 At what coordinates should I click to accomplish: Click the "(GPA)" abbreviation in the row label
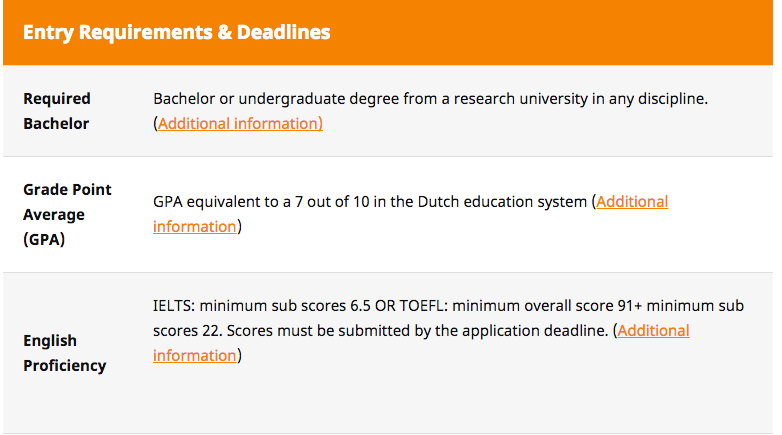44,240
